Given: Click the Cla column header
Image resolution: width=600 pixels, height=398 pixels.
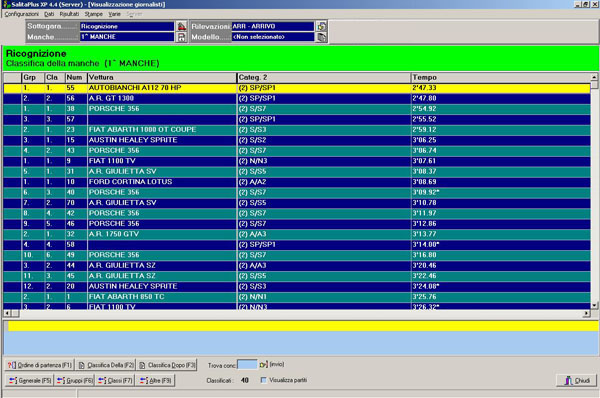Looking at the screenshot, I should click(x=55, y=77).
